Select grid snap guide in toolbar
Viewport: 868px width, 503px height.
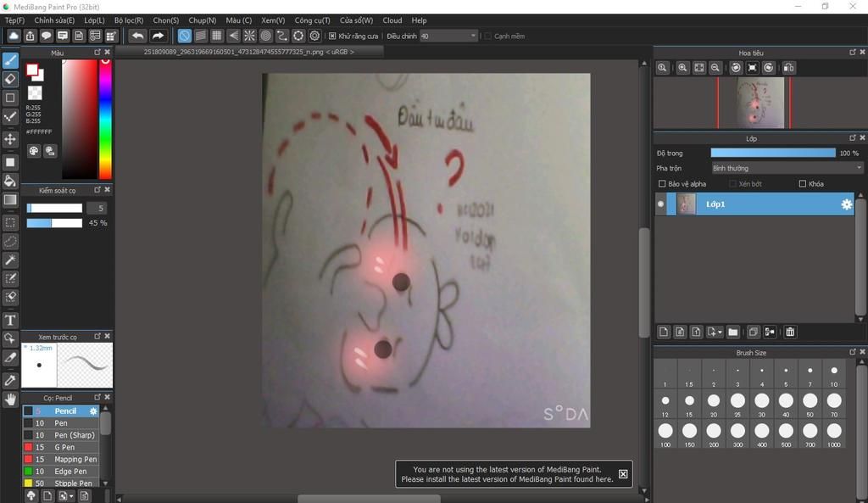point(217,36)
